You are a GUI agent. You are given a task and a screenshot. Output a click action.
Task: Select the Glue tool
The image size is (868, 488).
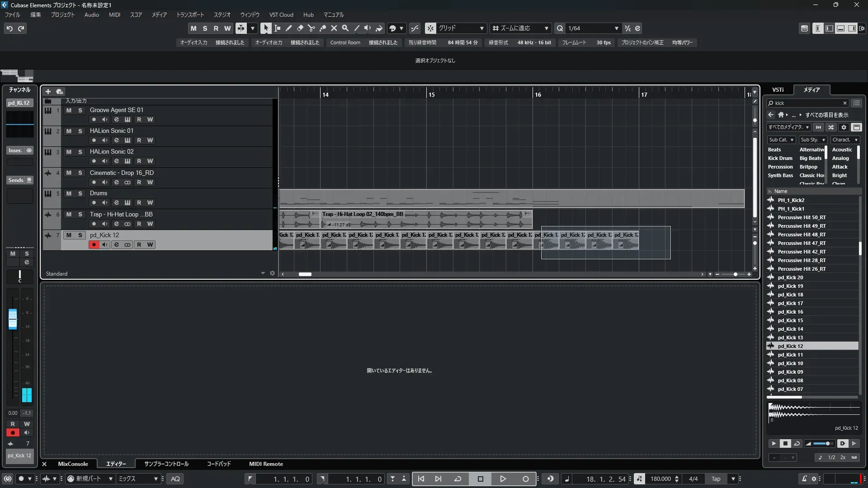pyautogui.click(x=322, y=28)
